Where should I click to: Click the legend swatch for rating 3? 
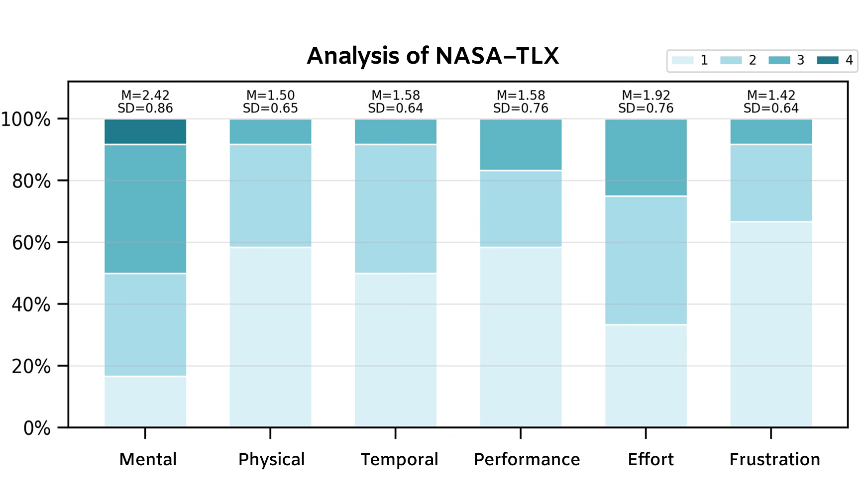click(x=779, y=60)
